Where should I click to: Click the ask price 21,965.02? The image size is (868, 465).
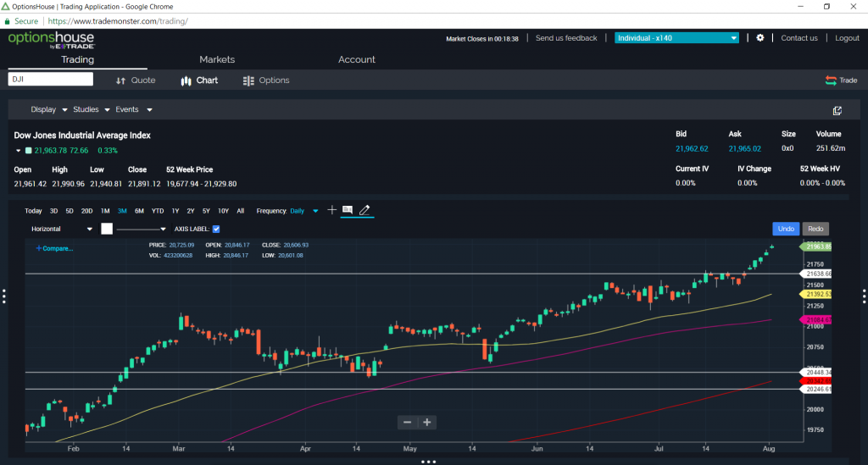point(744,149)
